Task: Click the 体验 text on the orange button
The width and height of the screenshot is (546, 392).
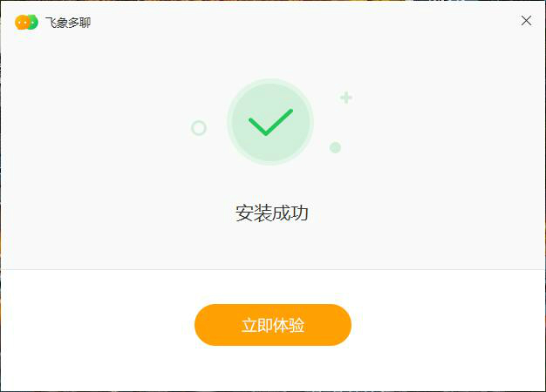Action: click(x=289, y=325)
